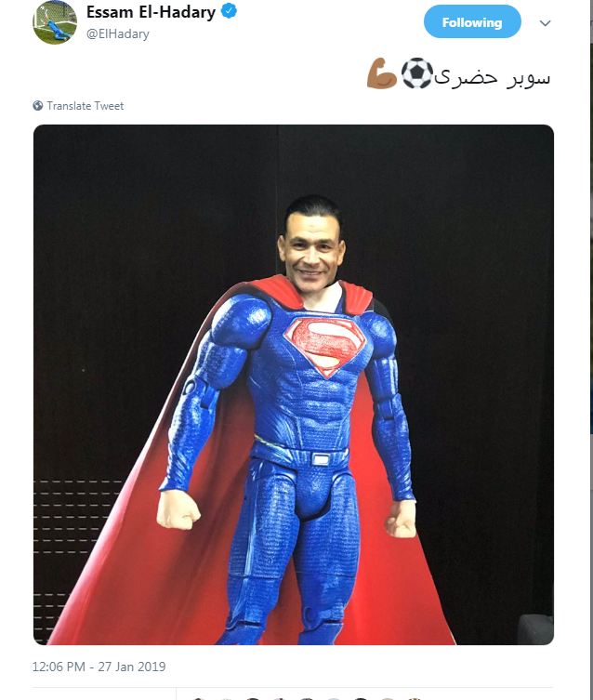593x700 pixels.
Task: Click the soccer ball emoji
Action: tap(417, 73)
